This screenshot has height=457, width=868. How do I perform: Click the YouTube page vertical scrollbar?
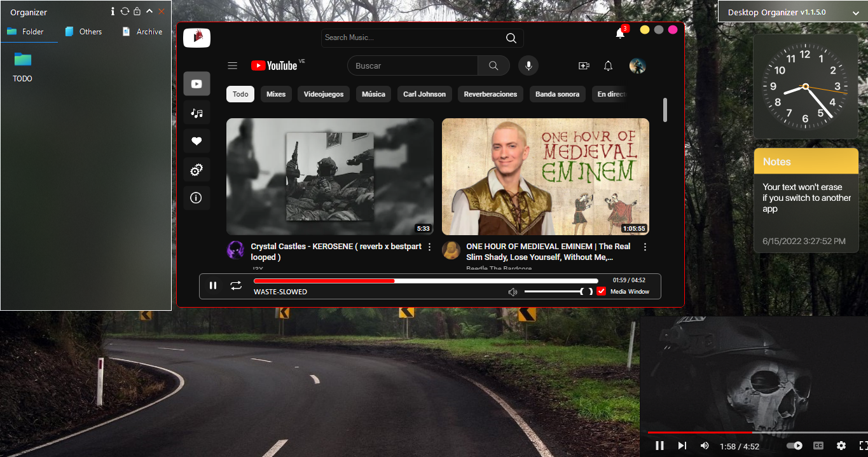[665, 109]
